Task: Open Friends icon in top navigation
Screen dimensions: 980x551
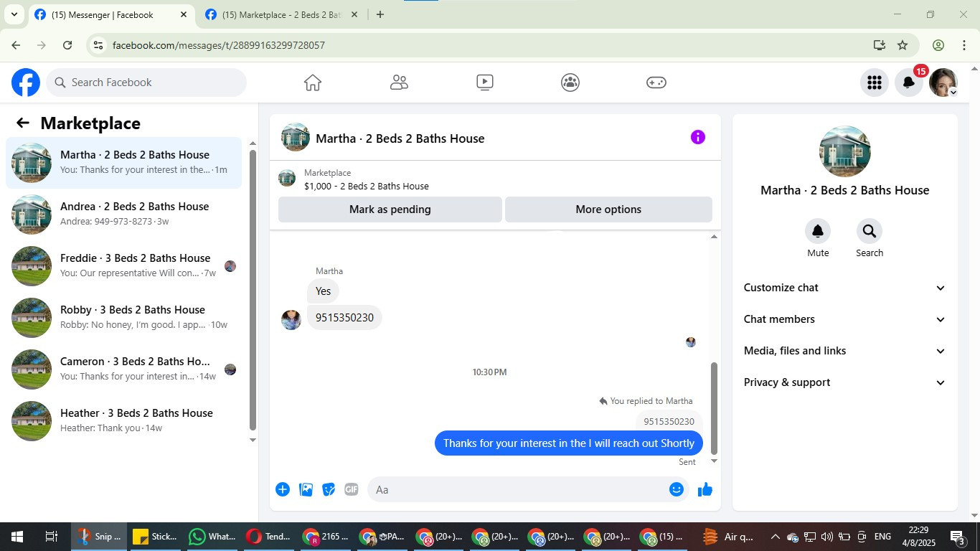Action: click(x=399, y=83)
